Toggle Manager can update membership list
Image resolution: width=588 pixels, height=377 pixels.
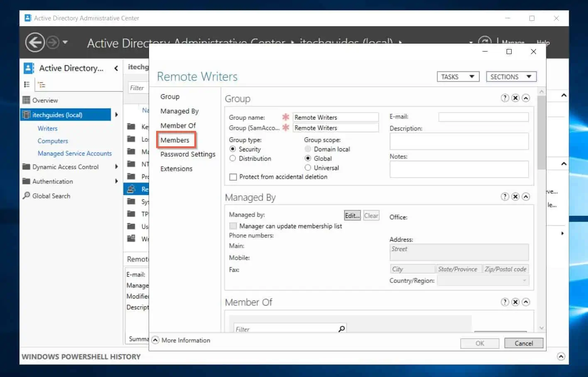click(x=233, y=226)
